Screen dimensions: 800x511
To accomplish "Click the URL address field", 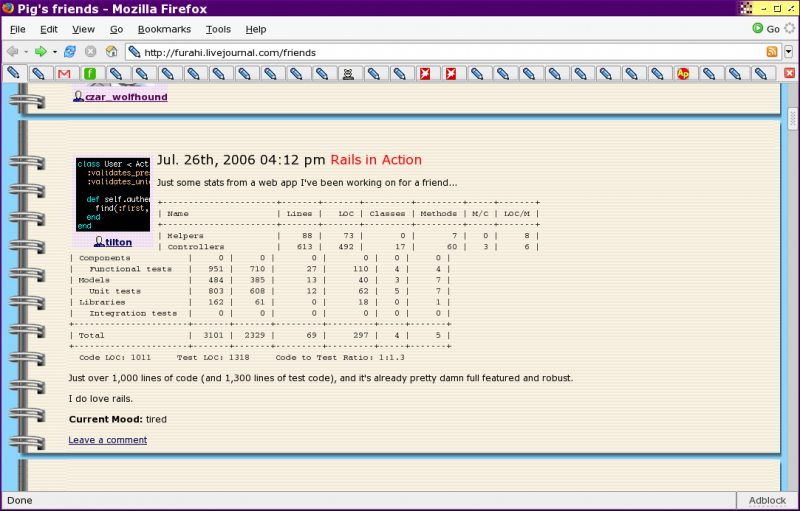I will coord(450,51).
